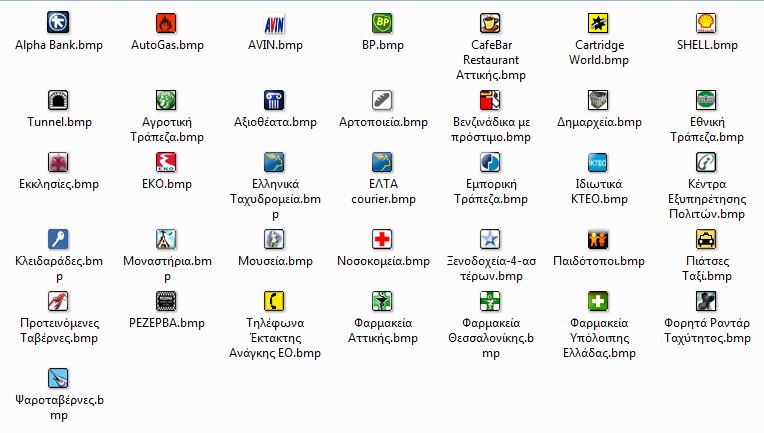Click the ΕΛΤΑ courier.bmp icon
This screenshot has height=433, width=764.
382,162
